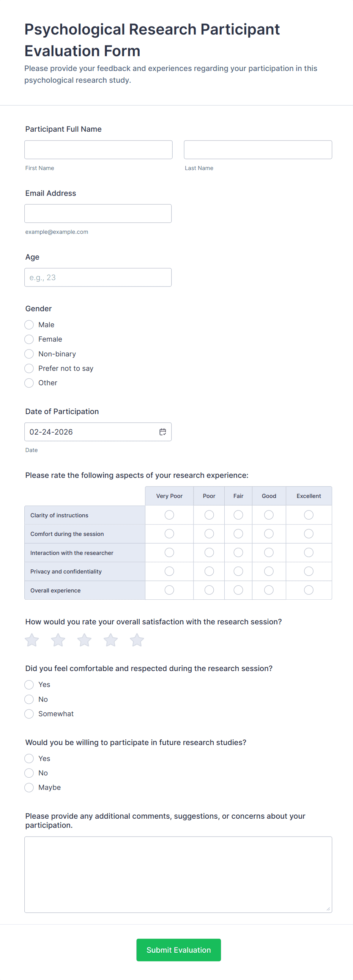This screenshot has height=980, width=353.
Task: Select Female gender option
Action: (x=29, y=339)
